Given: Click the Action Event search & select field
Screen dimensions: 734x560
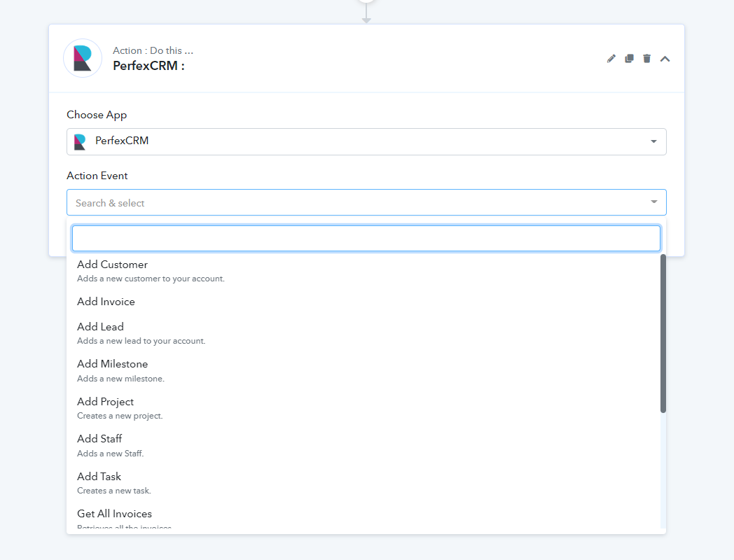Looking at the screenshot, I should (x=366, y=202).
